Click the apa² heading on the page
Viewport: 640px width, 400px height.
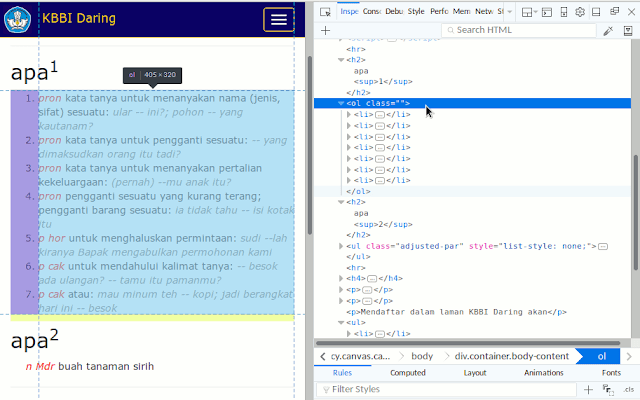coord(35,340)
